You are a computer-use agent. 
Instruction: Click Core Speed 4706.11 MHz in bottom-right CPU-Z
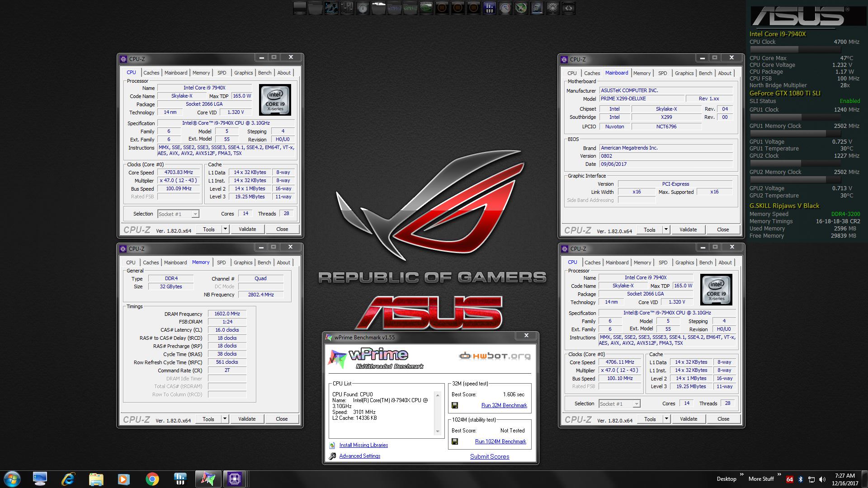[620, 362]
